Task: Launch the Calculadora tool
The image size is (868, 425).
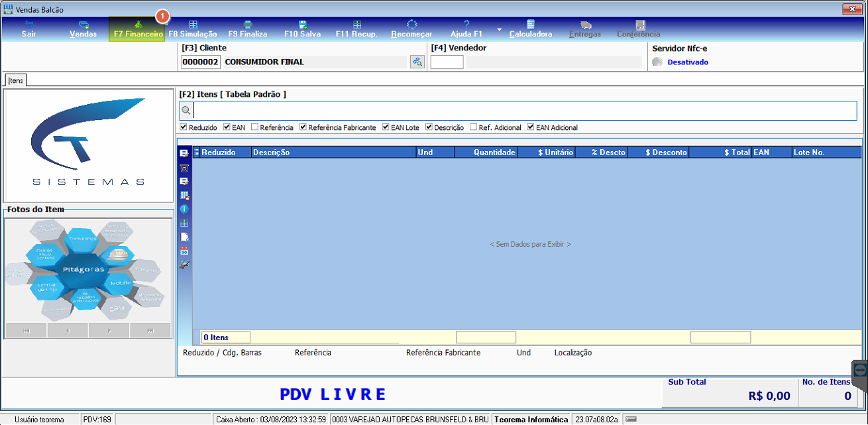Action: pos(531,29)
